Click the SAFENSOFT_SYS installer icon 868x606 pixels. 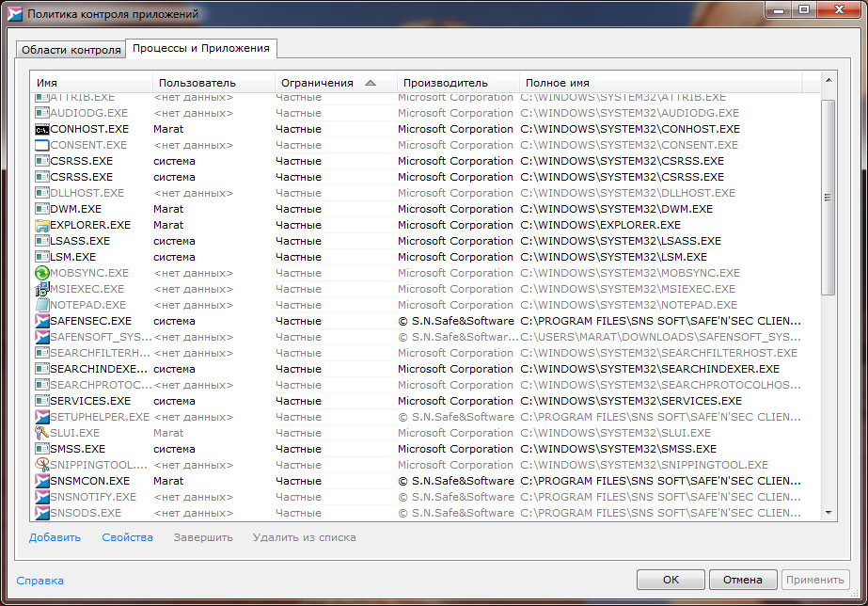point(42,337)
